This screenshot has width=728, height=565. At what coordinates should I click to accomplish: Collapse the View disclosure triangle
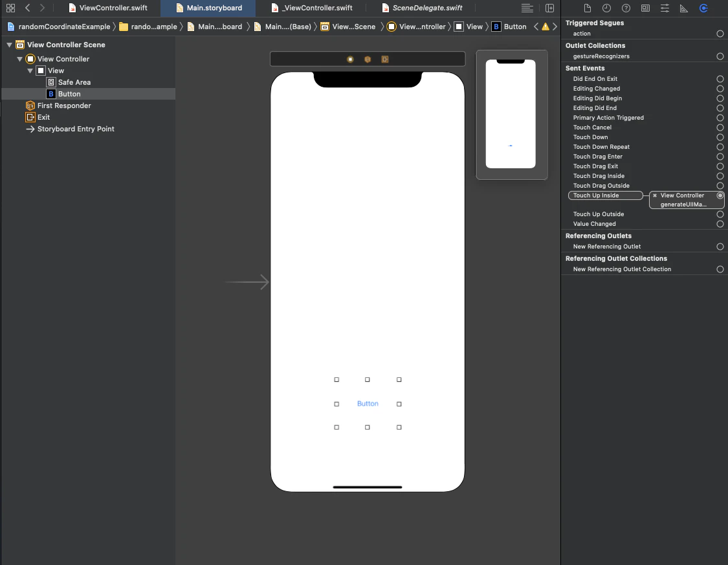coord(30,71)
